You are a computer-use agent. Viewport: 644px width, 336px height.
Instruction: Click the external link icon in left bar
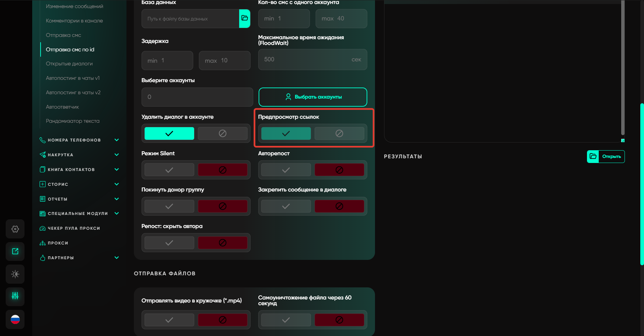(15, 251)
